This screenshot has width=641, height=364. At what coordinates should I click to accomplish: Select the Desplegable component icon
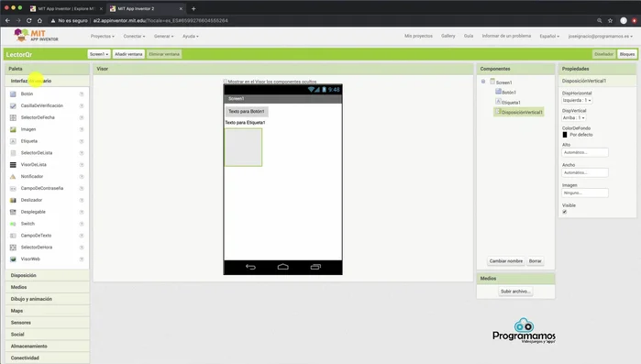13,212
